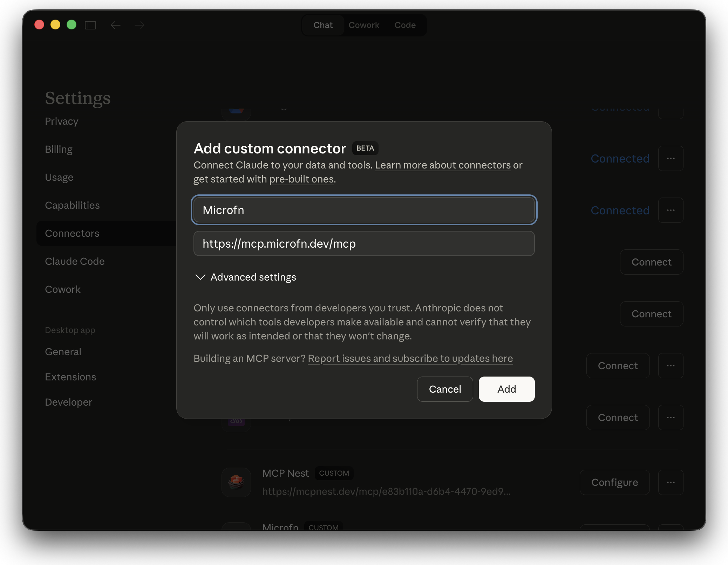This screenshot has width=728, height=565.
Task: Open Capabilities settings
Action: (72, 205)
